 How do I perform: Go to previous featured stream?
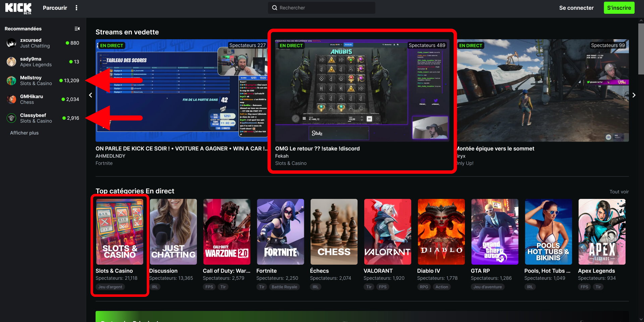click(91, 95)
